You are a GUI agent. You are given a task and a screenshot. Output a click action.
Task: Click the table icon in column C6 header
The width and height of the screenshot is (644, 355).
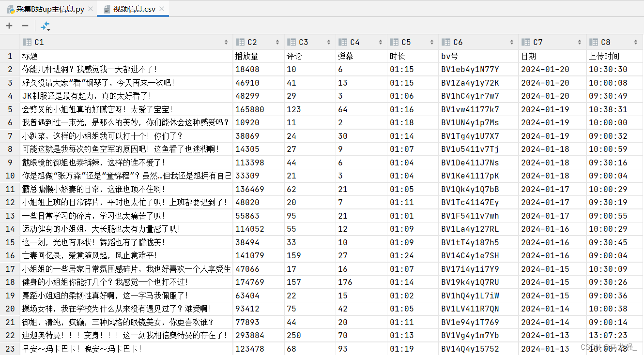(445, 42)
